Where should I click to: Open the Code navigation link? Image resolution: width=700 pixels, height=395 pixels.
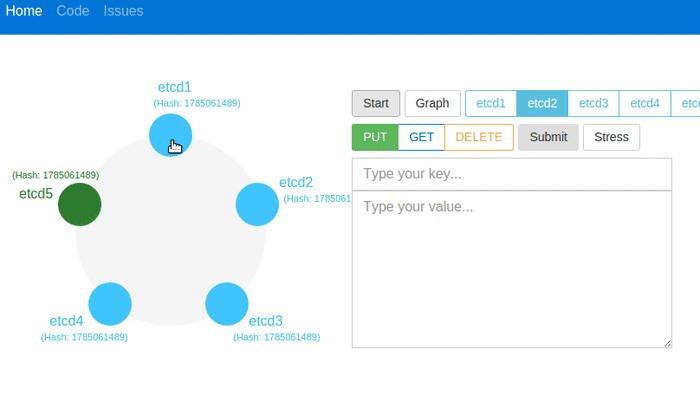[73, 11]
